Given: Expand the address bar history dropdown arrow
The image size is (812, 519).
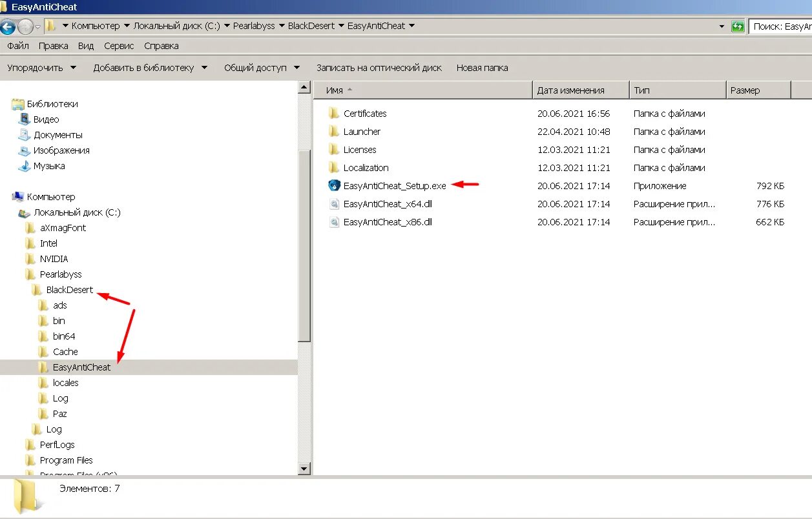Looking at the screenshot, I should click(722, 26).
